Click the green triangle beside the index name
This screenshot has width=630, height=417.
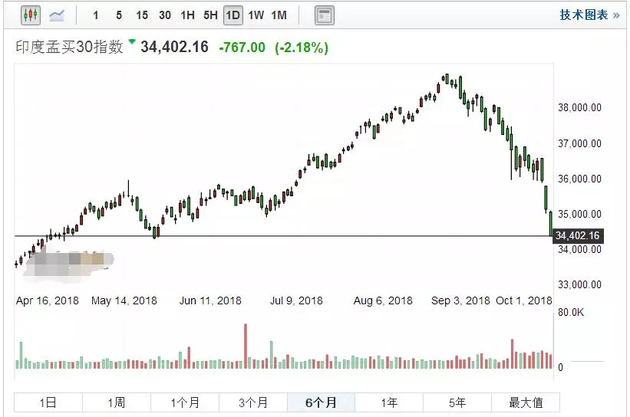tap(130, 44)
